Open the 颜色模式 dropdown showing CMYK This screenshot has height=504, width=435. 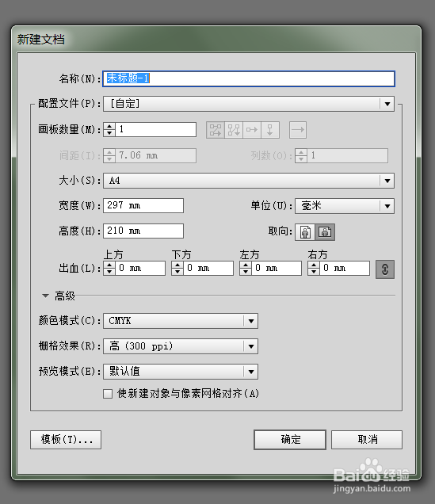coord(181,321)
